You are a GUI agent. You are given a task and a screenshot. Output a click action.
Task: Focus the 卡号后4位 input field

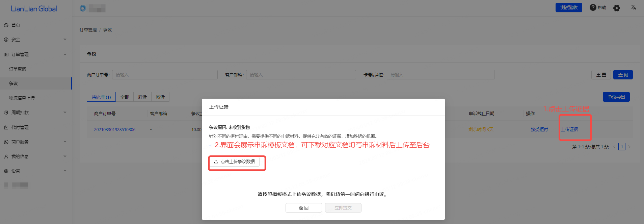(440, 75)
